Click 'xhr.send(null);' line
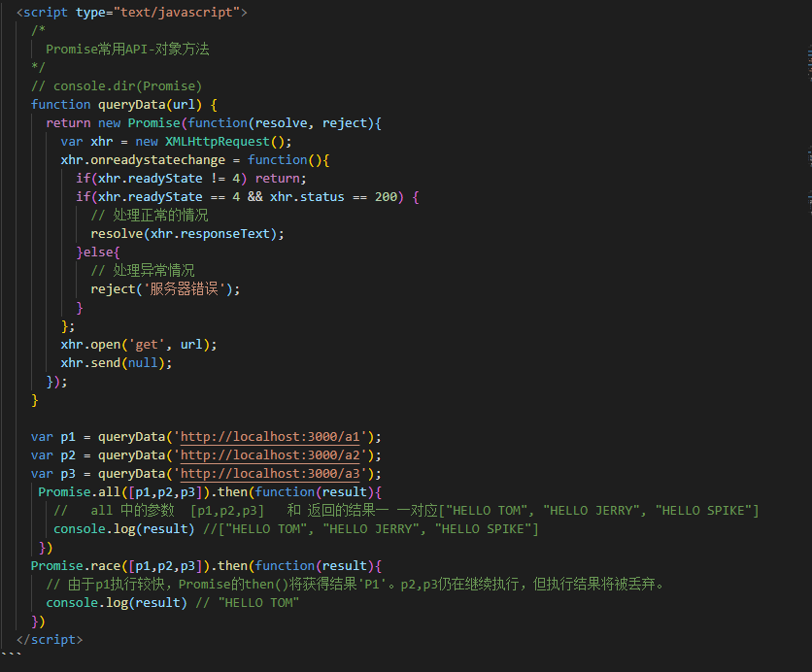This screenshot has height=672, width=812. pos(117,363)
